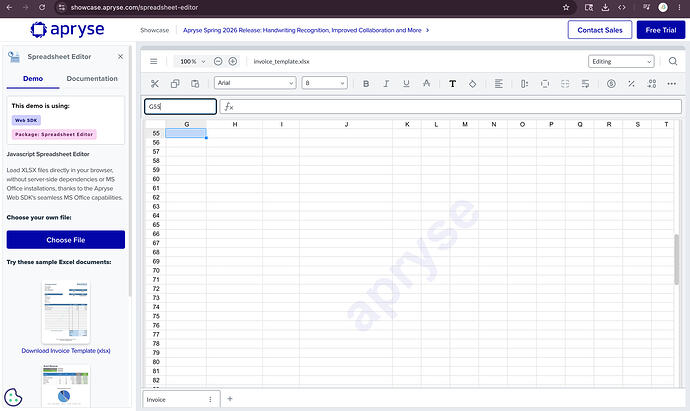The height and width of the screenshot is (411, 690).
Task: Click the zoom in plus icon
Action: (233, 61)
